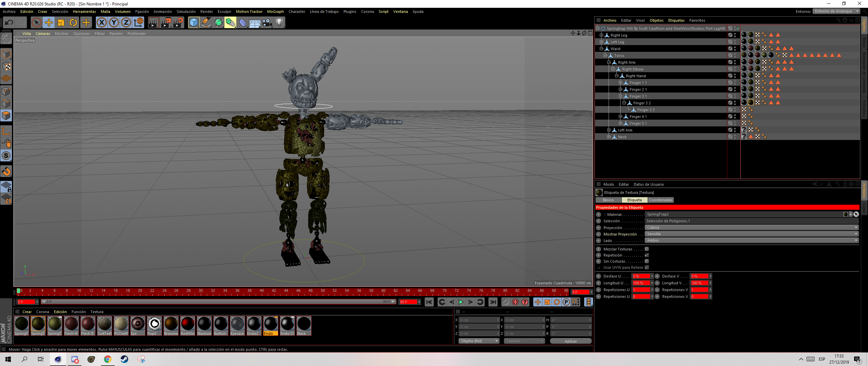Image resolution: width=868 pixels, height=366 pixels.
Task: Open the Objeto (Rel) coordinate dropdown
Action: coord(479,341)
